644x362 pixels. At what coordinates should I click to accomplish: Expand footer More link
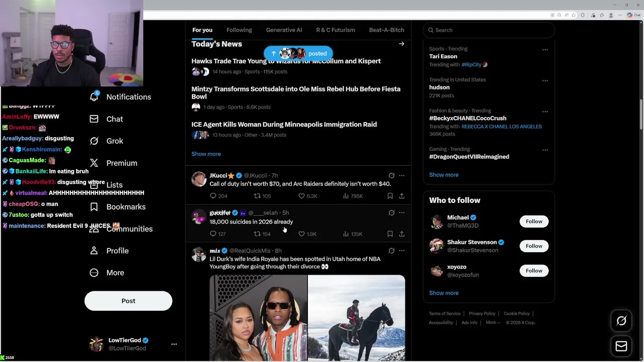[493, 323]
